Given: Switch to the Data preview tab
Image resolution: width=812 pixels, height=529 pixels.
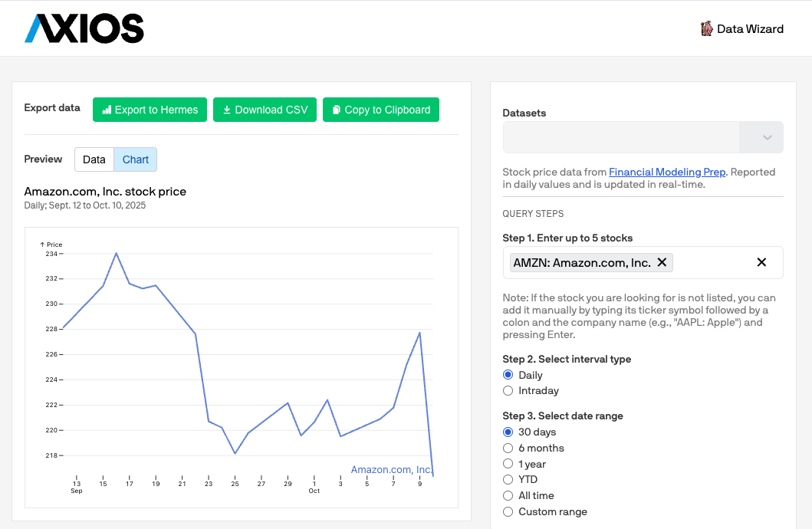Looking at the screenshot, I should click(x=94, y=159).
